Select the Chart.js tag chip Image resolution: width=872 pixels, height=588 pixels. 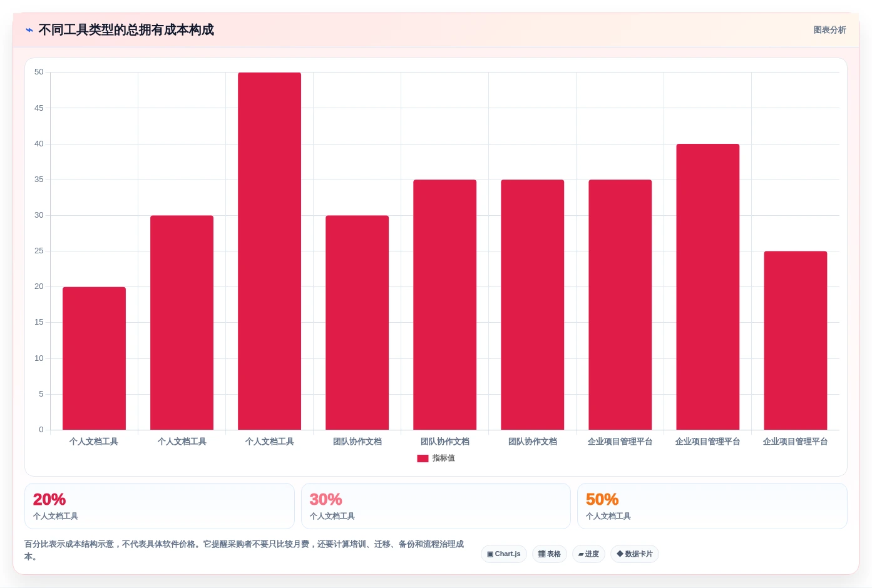coord(504,554)
